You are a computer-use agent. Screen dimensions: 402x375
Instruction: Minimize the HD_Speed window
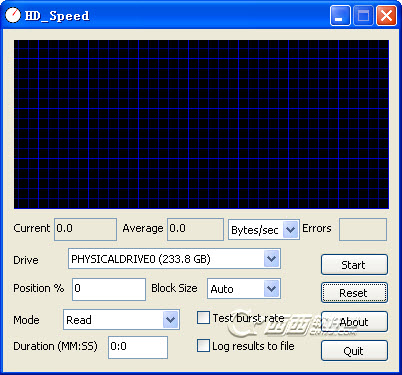[340, 15]
